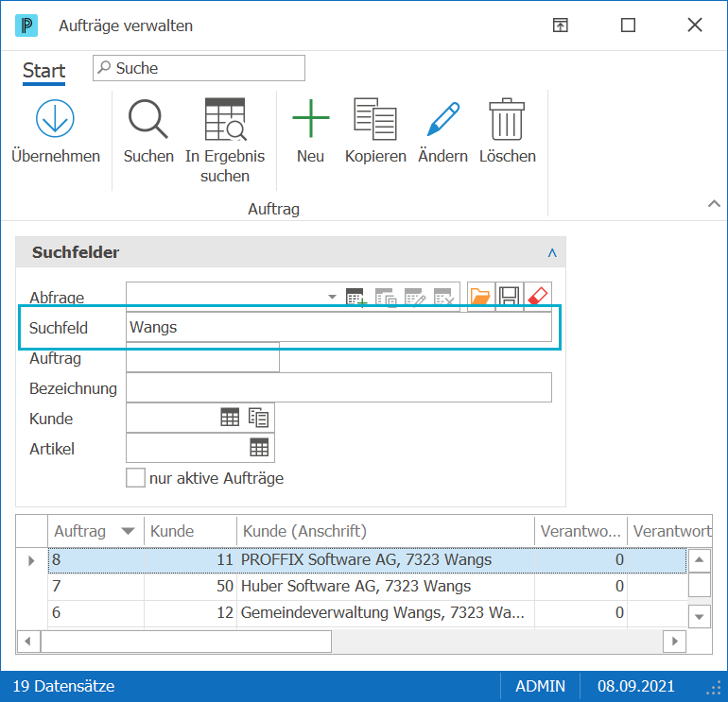Click the date 08.09.2021 in status bar
Image resolution: width=728 pixels, height=702 pixels.
(635, 686)
